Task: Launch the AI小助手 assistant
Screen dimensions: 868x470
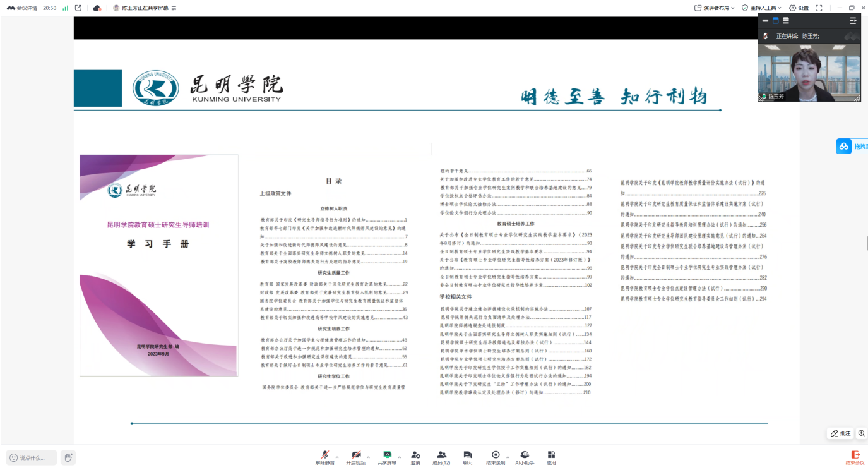Action: pyautogui.click(x=524, y=457)
